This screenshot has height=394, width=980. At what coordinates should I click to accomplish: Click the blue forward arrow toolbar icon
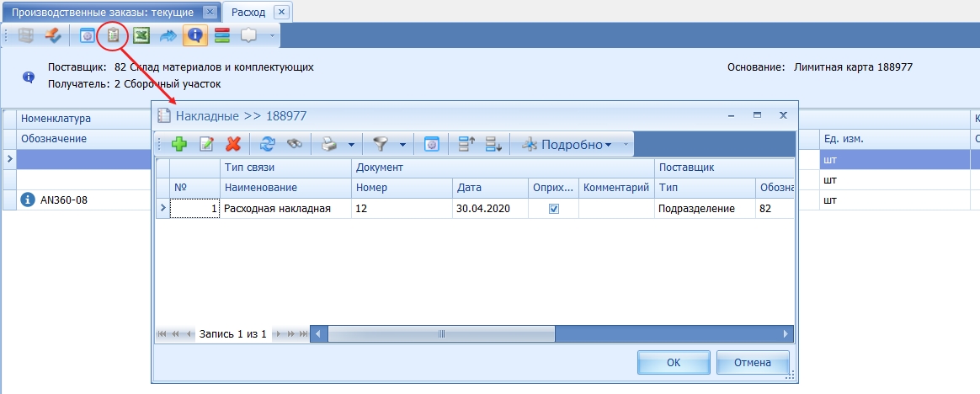point(168,35)
